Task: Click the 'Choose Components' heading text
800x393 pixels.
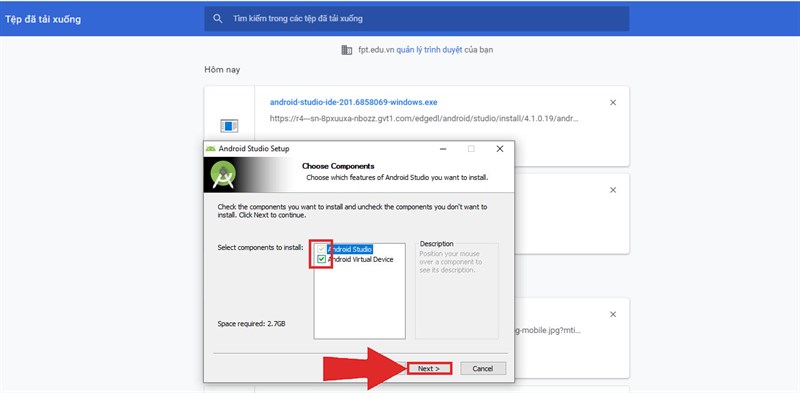Action: pyautogui.click(x=338, y=166)
